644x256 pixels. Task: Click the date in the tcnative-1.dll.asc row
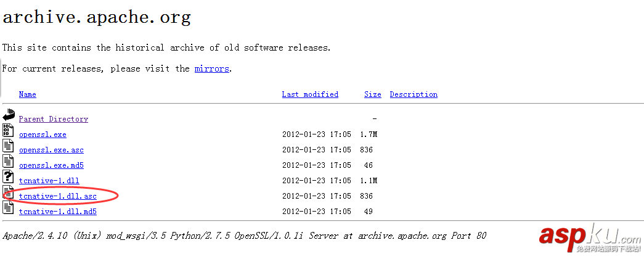[317, 196]
